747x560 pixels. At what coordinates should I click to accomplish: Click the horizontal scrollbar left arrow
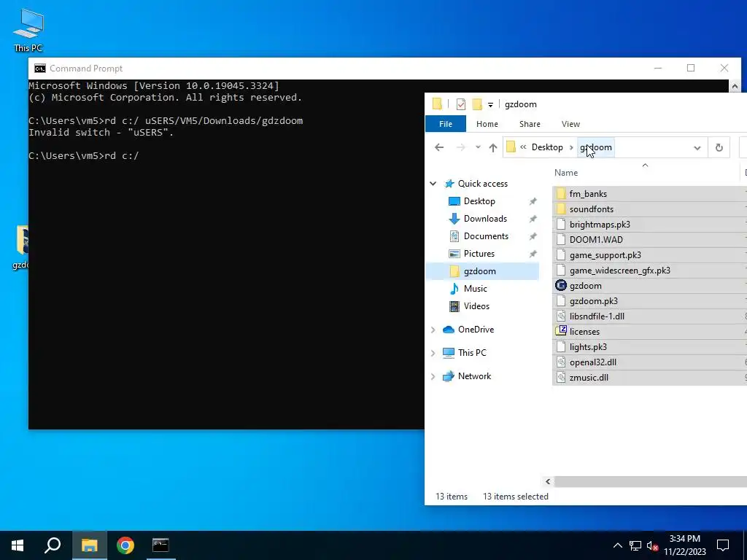pos(548,482)
